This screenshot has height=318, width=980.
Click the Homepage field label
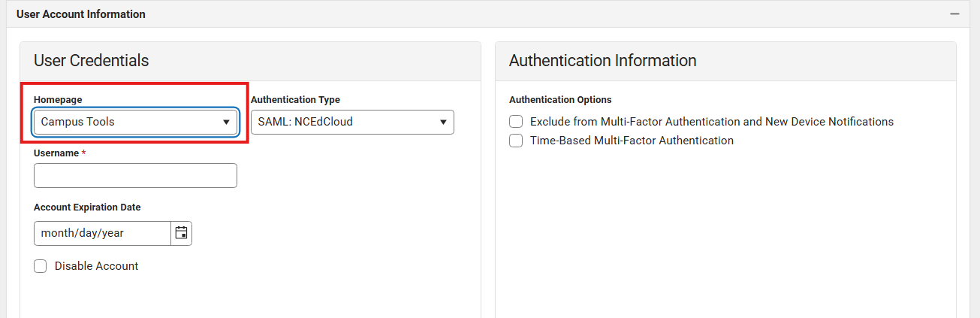point(58,100)
